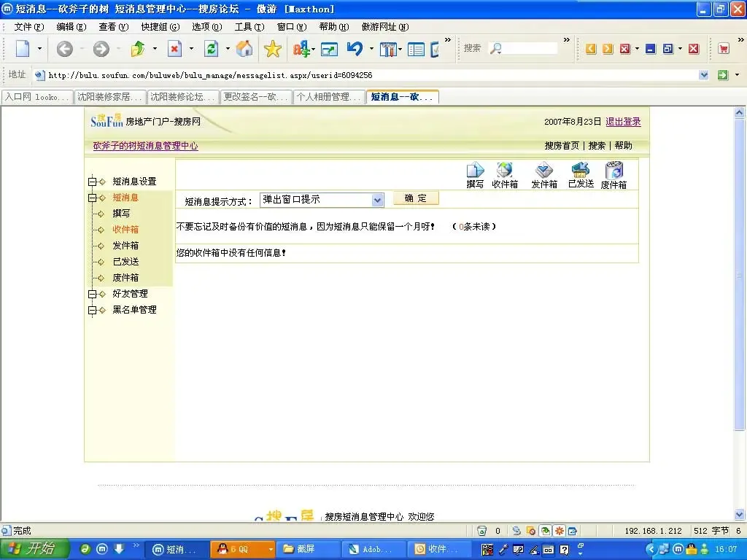Switch to next tab with orange right arrow
747x560 pixels.
click(x=608, y=49)
